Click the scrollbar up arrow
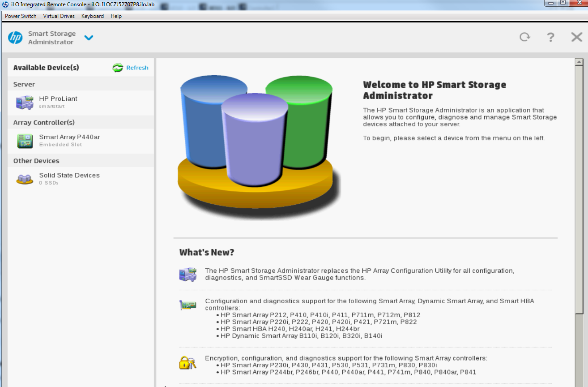 [x=579, y=62]
